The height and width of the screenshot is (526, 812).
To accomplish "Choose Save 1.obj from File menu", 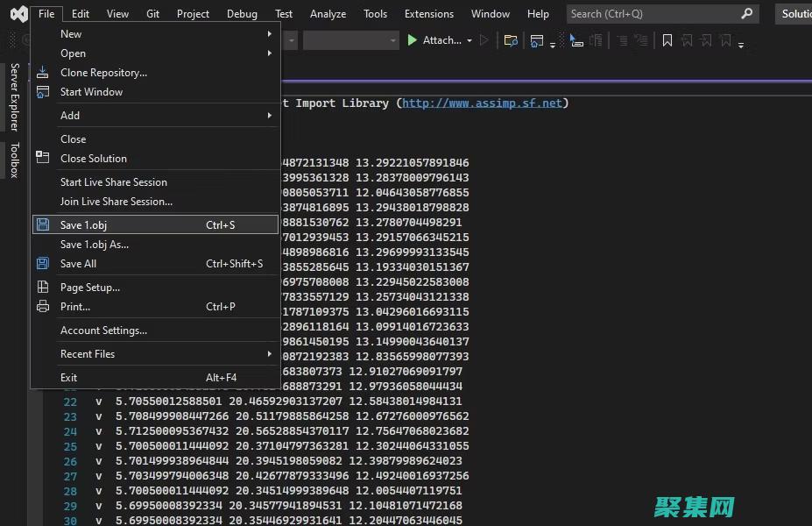I will [x=83, y=225].
